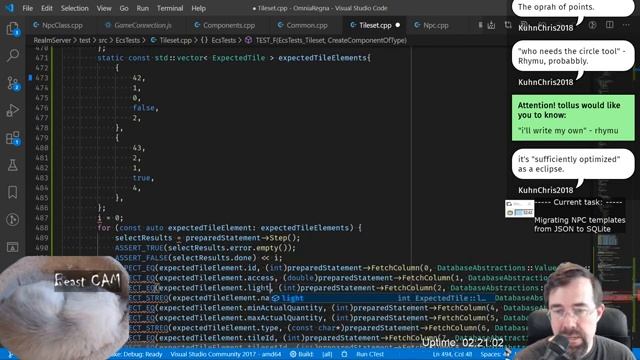Open the bottom activity bar panel icon

[13, 247]
